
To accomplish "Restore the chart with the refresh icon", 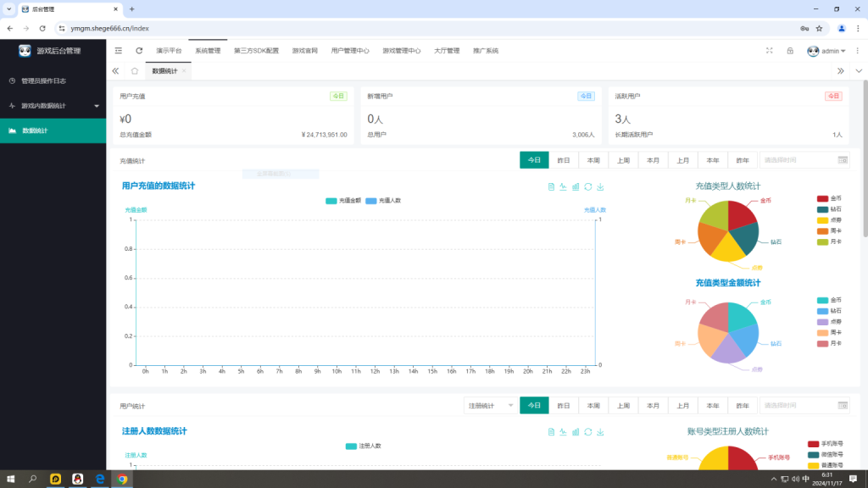I will point(587,188).
